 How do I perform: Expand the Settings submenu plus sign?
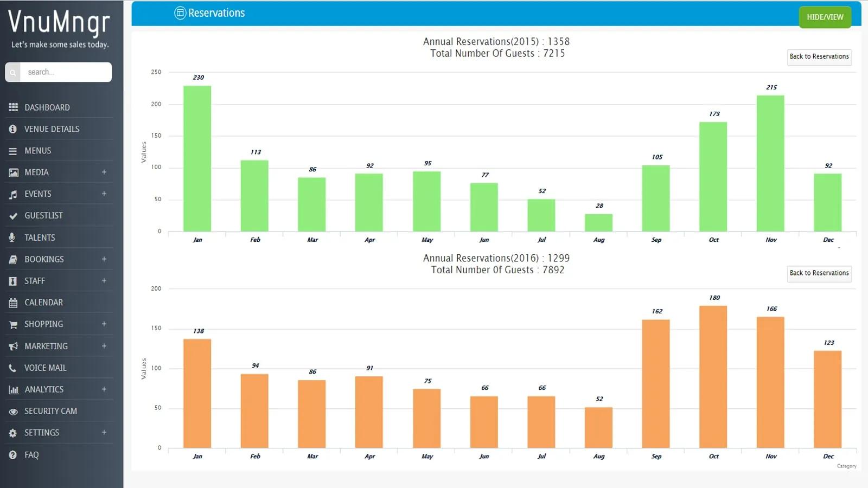pos(104,433)
